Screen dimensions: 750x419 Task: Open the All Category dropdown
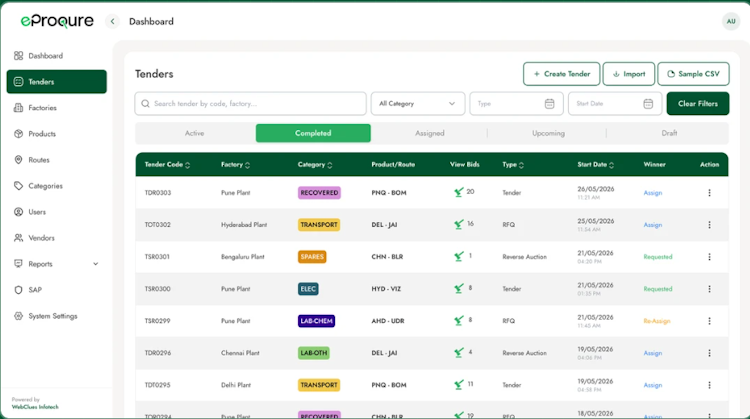418,103
